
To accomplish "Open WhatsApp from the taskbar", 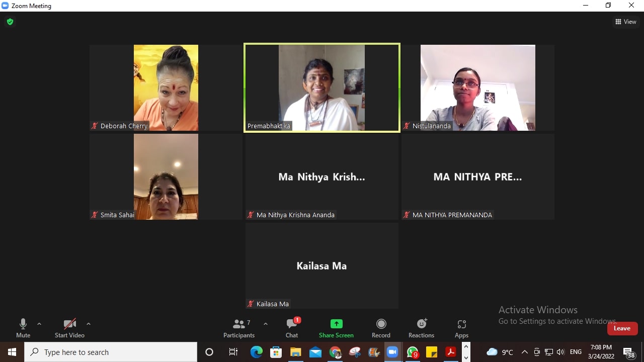I will [x=413, y=352].
